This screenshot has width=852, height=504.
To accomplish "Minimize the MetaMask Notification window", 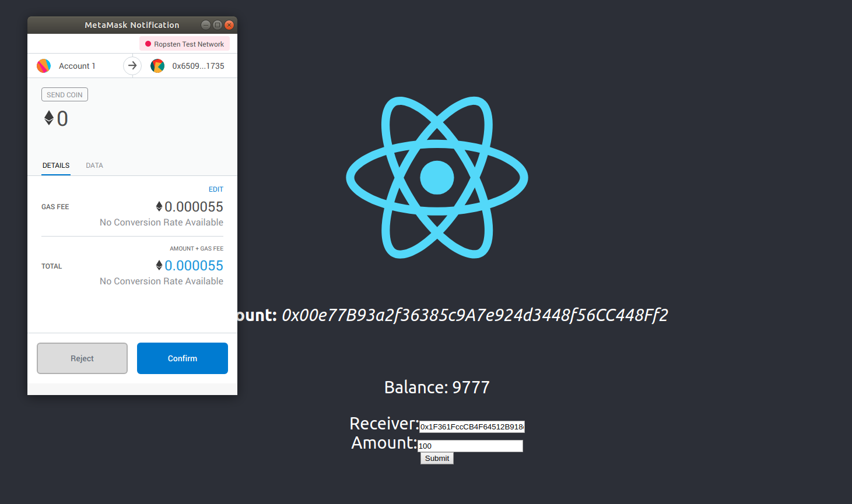I will 205,25.
